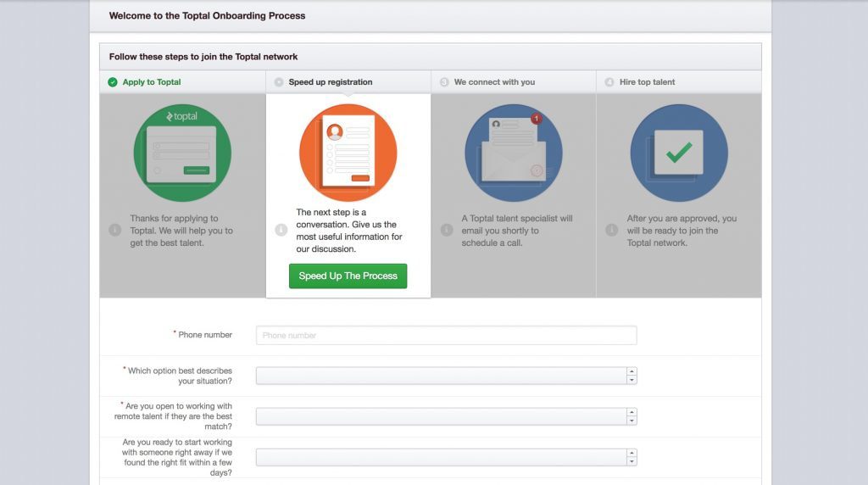Click the blue checkmark approval illustration
Screen dimensions: 868x485
point(679,153)
